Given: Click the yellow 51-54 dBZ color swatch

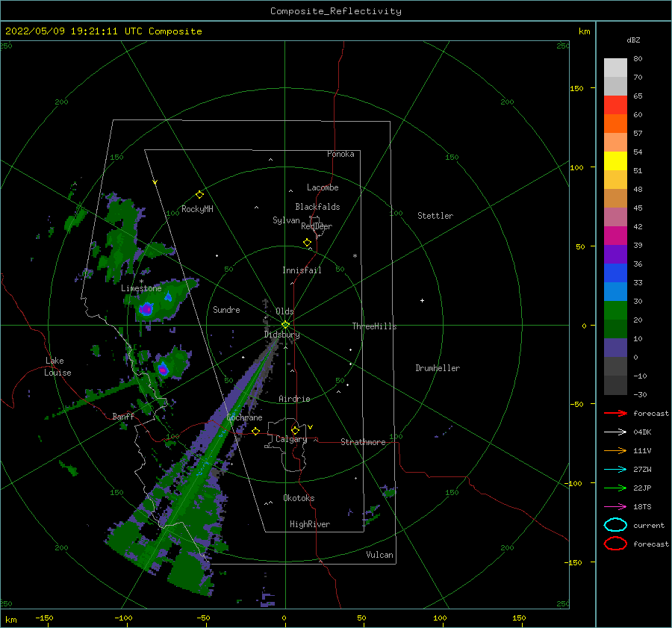Looking at the screenshot, I should (615, 161).
